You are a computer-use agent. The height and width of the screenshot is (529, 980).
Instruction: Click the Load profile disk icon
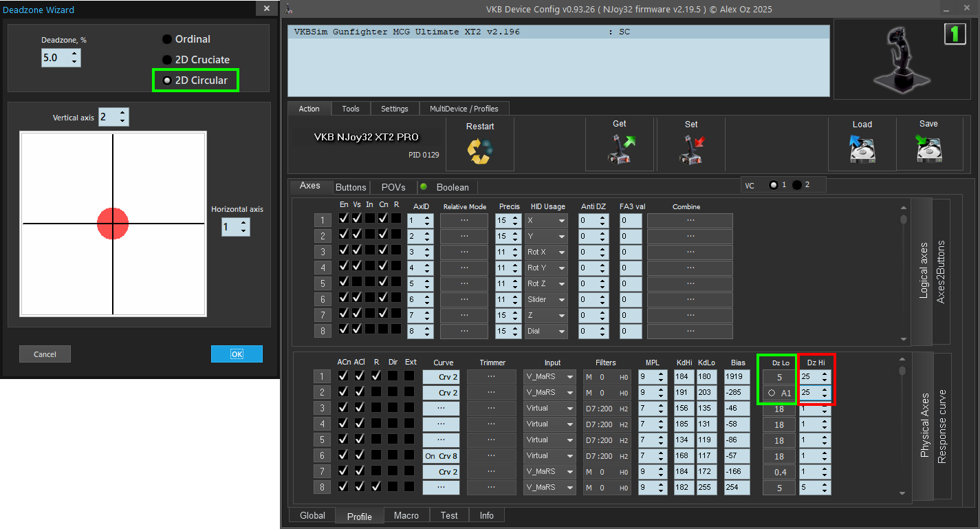(862, 149)
